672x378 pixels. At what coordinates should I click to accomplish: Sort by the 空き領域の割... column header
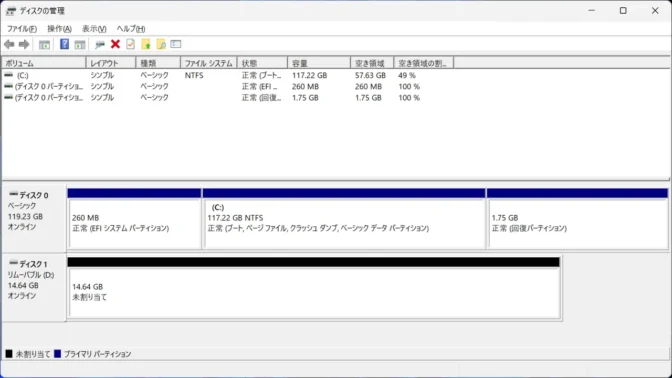pyautogui.click(x=424, y=63)
